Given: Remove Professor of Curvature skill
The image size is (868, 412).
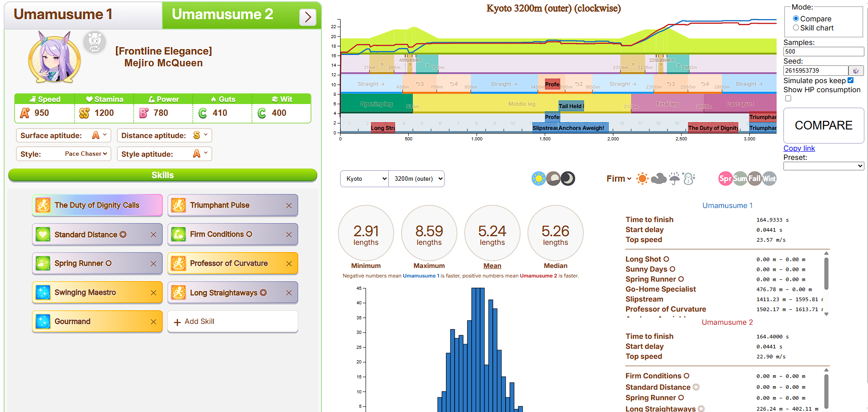Looking at the screenshot, I should tap(289, 264).
